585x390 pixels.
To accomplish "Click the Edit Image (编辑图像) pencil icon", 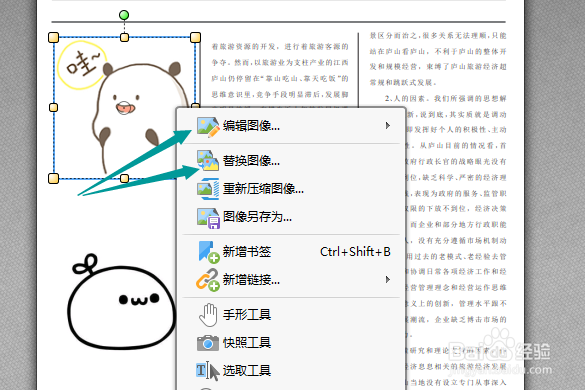I will pyautogui.click(x=208, y=127).
